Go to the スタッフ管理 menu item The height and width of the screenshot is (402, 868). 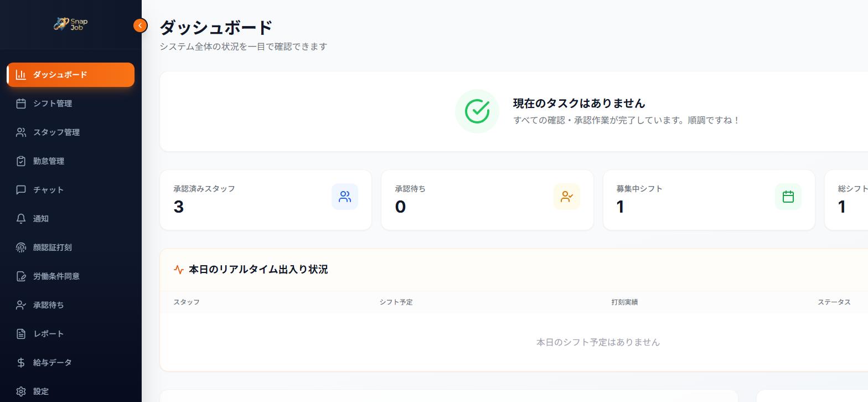[x=70, y=132]
